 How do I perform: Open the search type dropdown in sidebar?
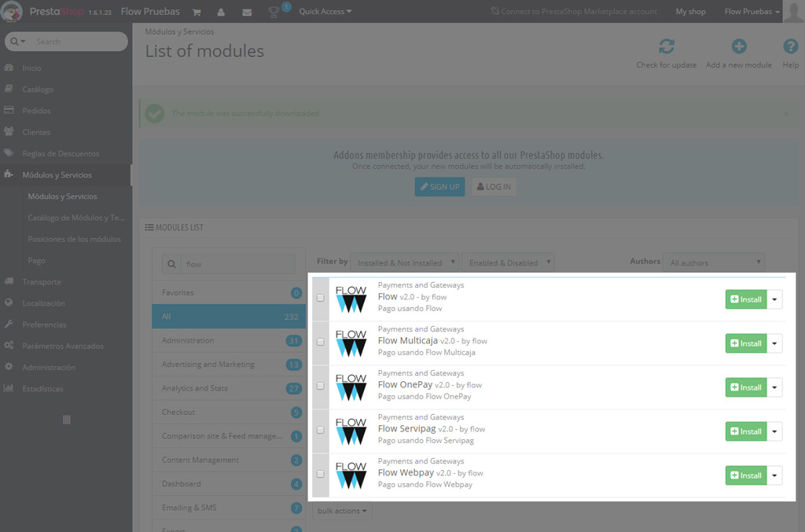tap(17, 42)
